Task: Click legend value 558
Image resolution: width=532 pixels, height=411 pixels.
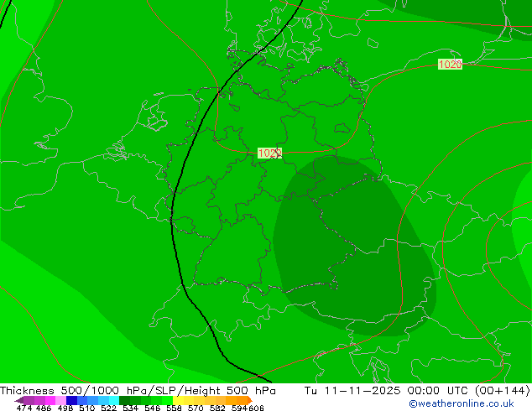Action: click(x=174, y=408)
